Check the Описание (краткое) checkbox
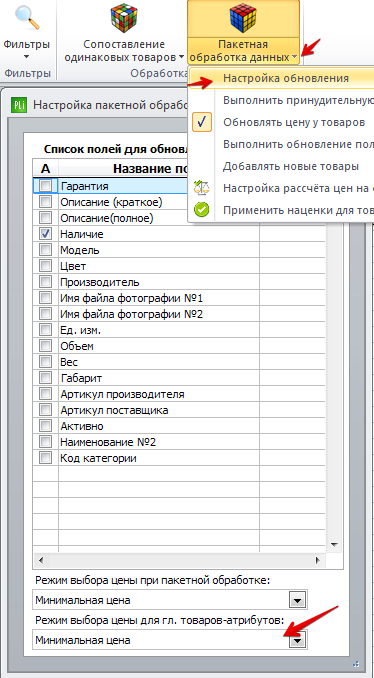The image size is (374, 678). click(x=45, y=202)
